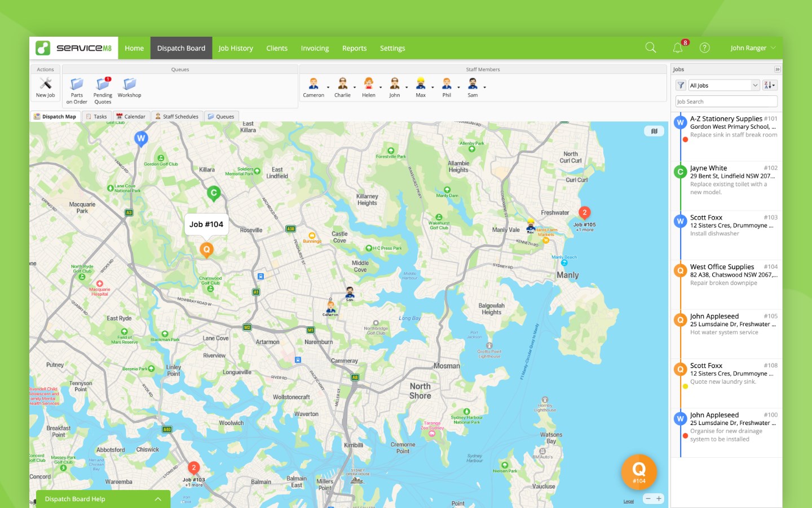This screenshot has width=812, height=508.
Task: Click Sam's staff marker on the map
Action: [x=350, y=294]
